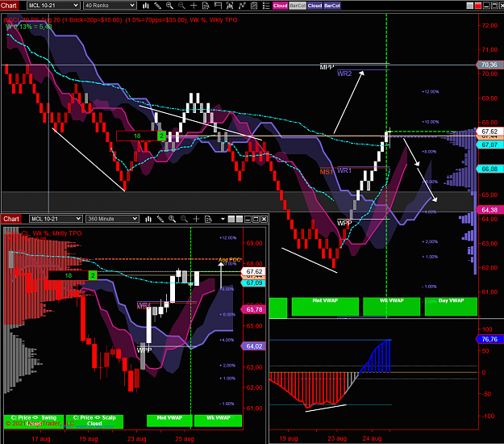This screenshot has height=444, width=504.
Task: Toggle the gray BarCol button
Action: click(x=298, y=6)
